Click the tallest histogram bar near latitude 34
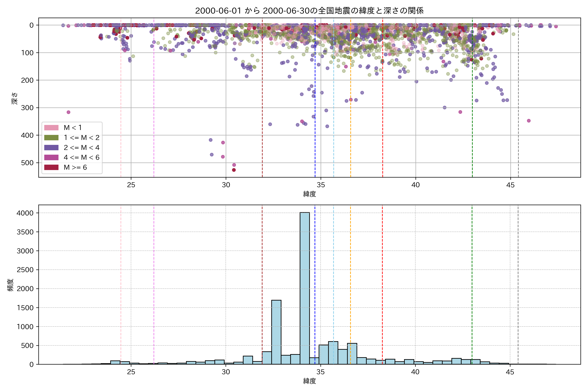Viewport: 588px width, 392px height. [305, 287]
